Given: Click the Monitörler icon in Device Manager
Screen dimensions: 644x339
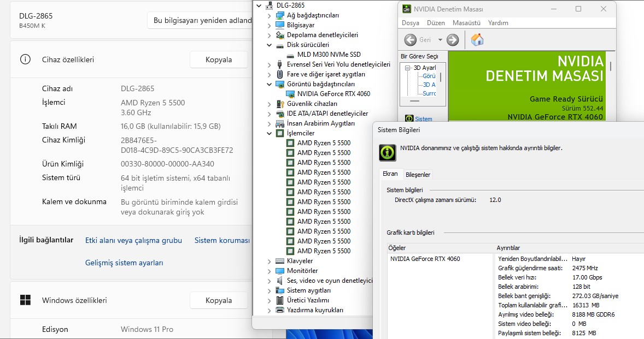Looking at the screenshot, I should tap(280, 271).
